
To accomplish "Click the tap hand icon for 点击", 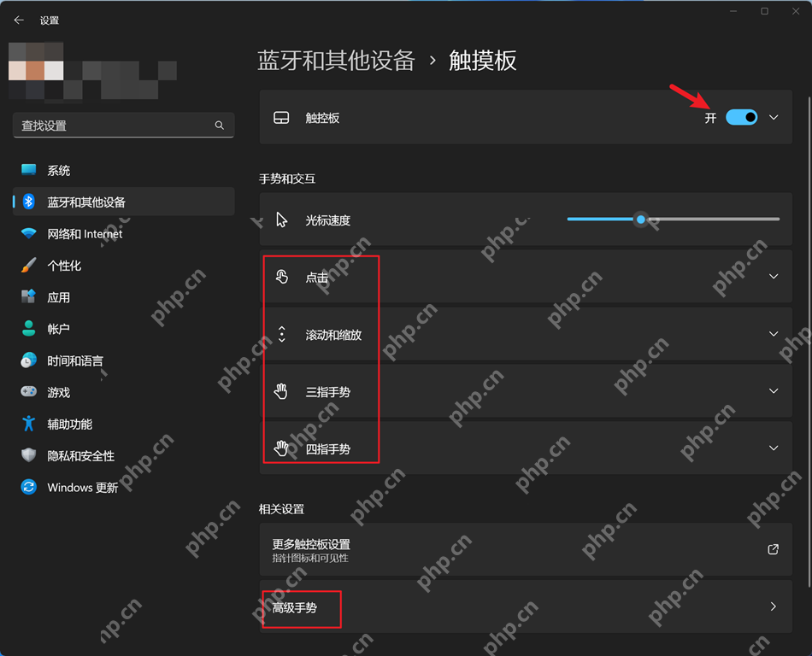I will pos(281,277).
